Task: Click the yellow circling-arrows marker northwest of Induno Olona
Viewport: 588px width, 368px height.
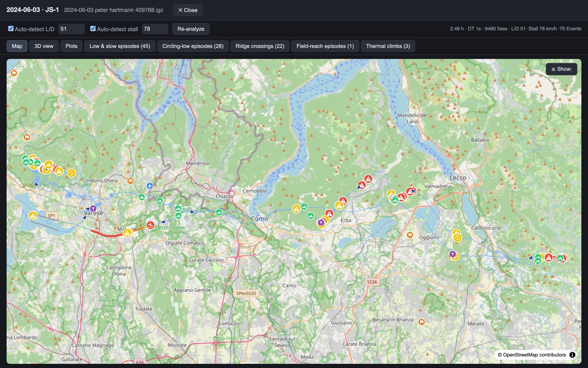Action: 71,173
